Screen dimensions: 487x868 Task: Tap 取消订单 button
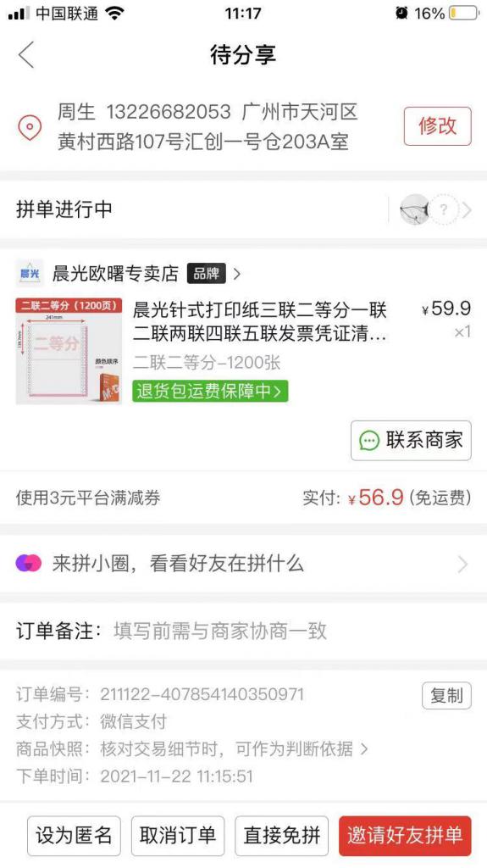pyautogui.click(x=178, y=836)
